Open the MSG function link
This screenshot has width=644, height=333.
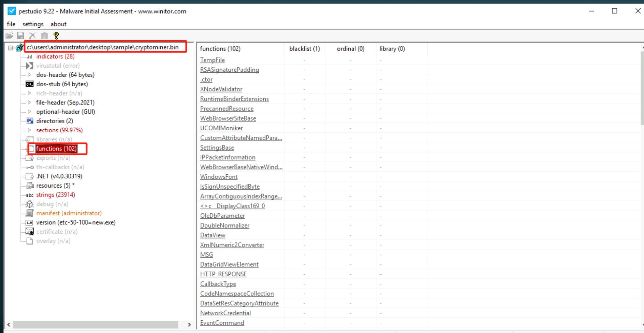click(x=206, y=255)
